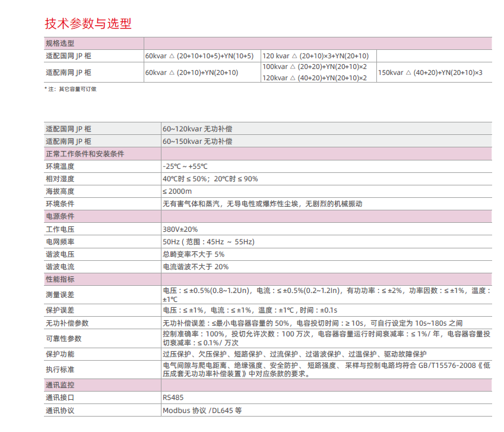This screenshot has width=504, height=432.
Task: Select the 通讯监控 section header
Action: point(60,385)
